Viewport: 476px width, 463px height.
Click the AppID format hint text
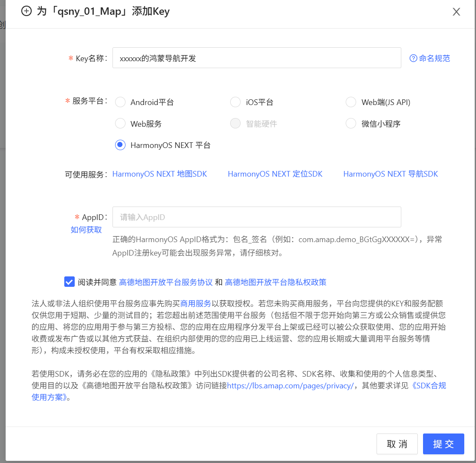pyautogui.click(x=277, y=246)
